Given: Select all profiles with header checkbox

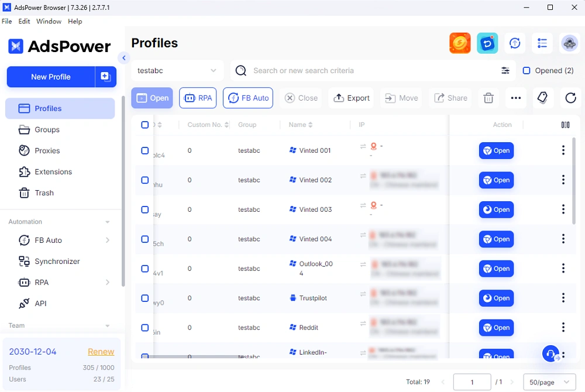Looking at the screenshot, I should pos(144,125).
